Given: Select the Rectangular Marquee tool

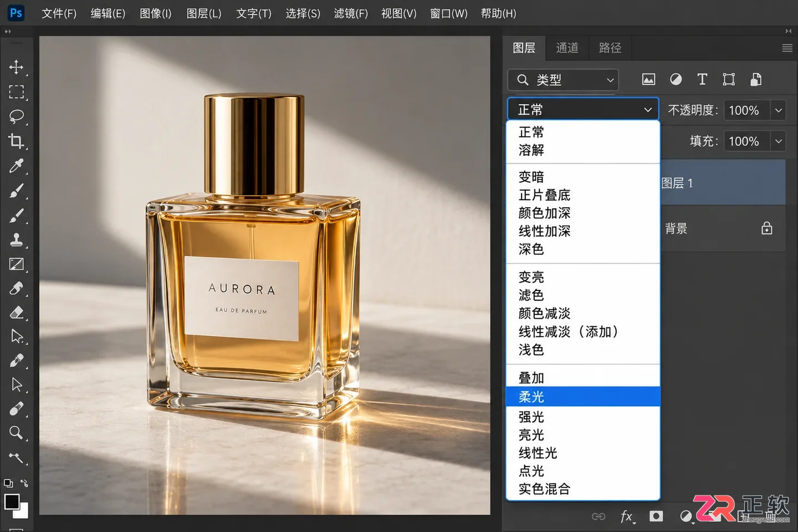Looking at the screenshot, I should (x=16, y=92).
